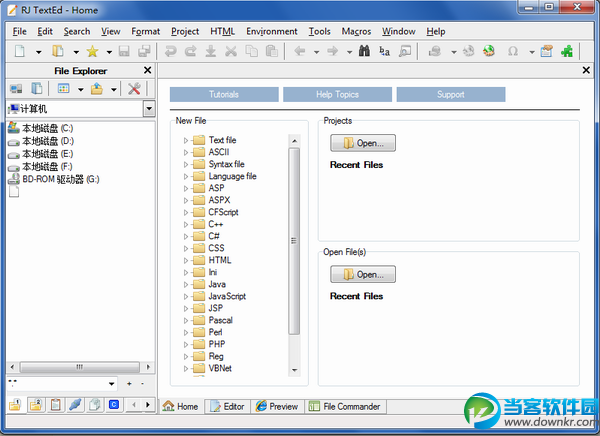Viewport: 600px width, 436px height.
Task: Click the green puzzle plugin icon
Action: [567, 51]
